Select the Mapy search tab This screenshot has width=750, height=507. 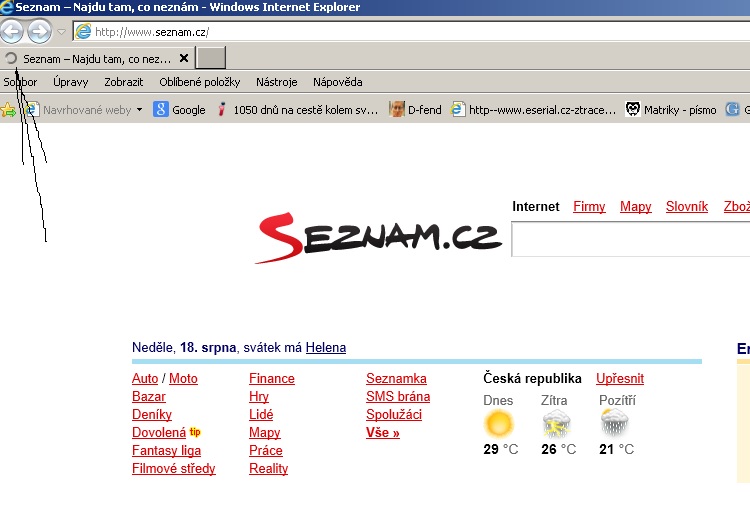tap(635, 207)
